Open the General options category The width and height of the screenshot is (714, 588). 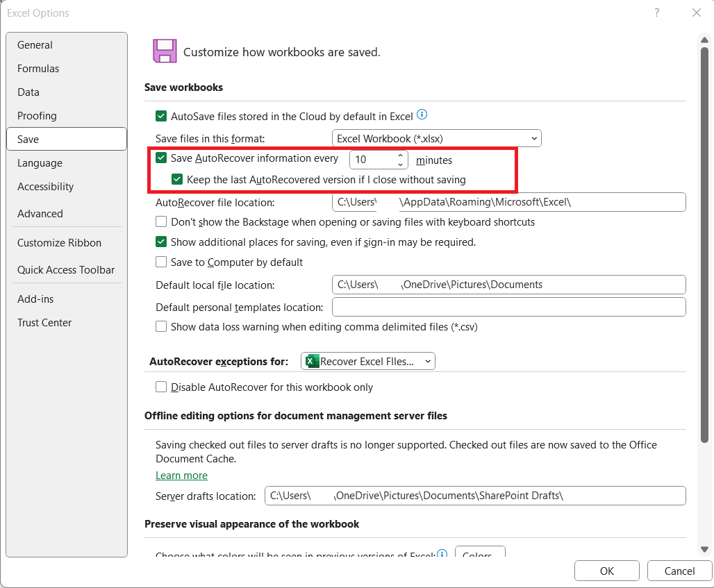tap(67, 44)
